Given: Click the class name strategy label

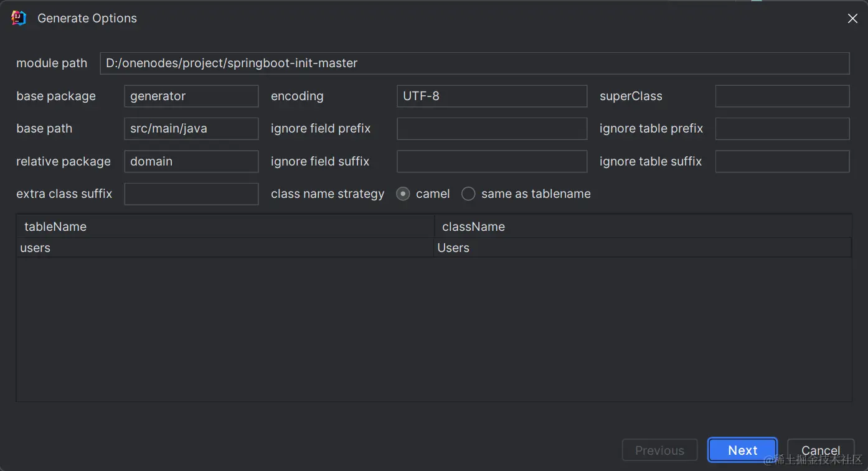Looking at the screenshot, I should pos(328,194).
